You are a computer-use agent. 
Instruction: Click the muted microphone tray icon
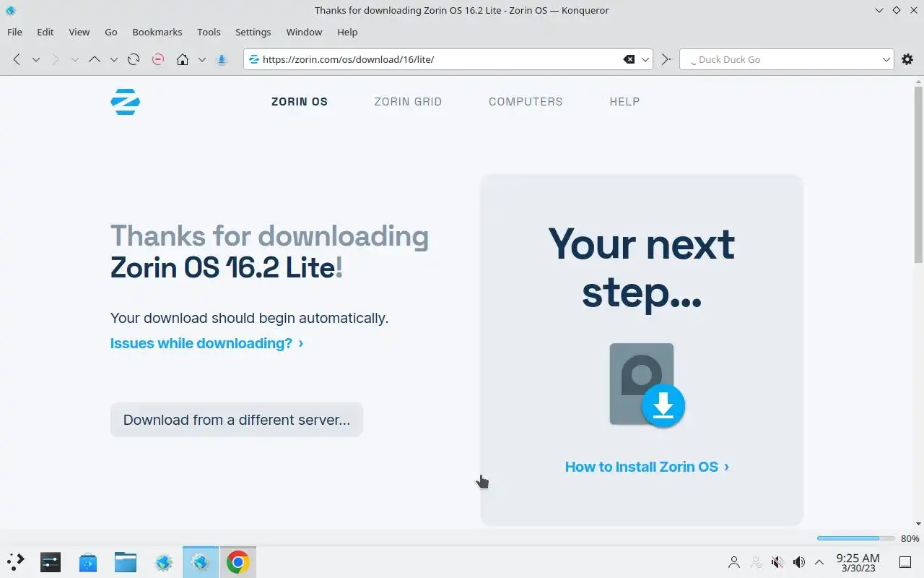click(777, 562)
